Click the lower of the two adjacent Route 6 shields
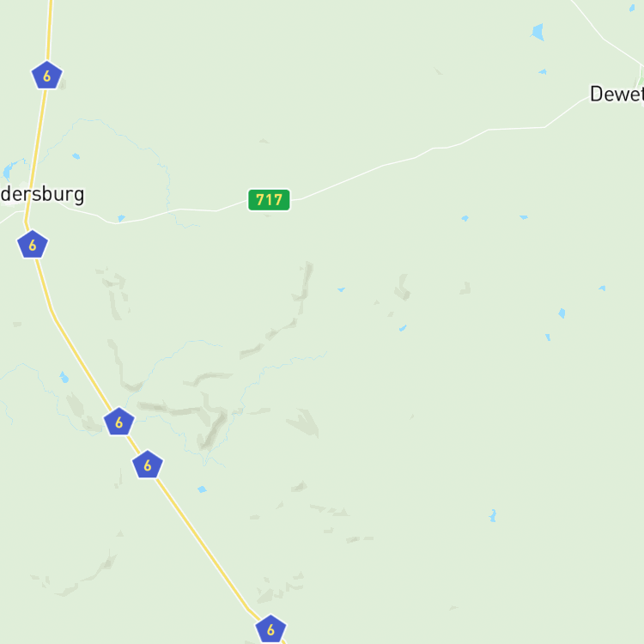 point(148,465)
